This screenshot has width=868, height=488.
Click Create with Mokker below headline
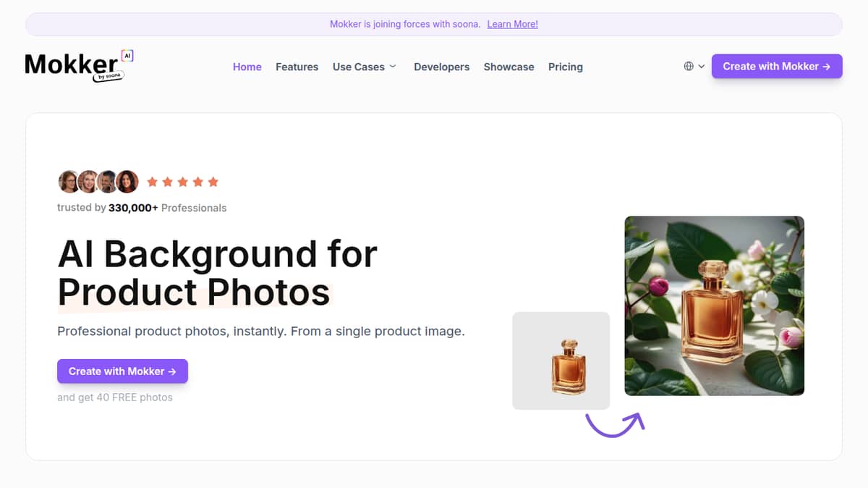click(122, 371)
